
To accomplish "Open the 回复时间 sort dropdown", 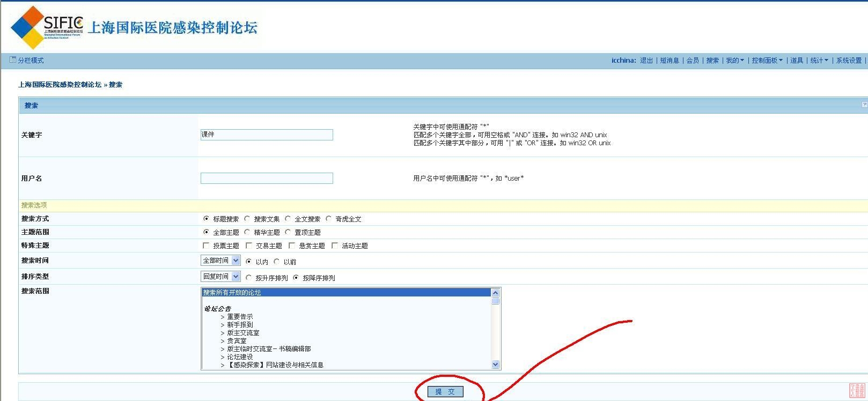I will (x=220, y=277).
